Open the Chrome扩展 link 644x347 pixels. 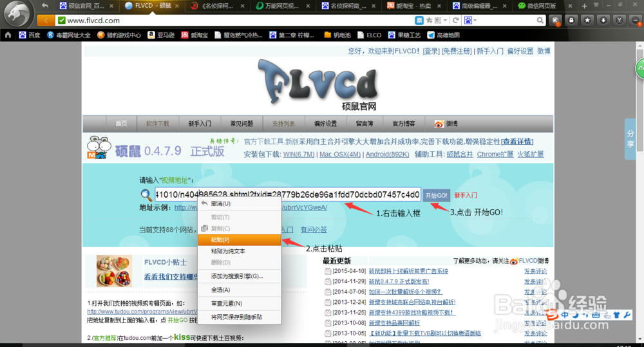click(495, 155)
